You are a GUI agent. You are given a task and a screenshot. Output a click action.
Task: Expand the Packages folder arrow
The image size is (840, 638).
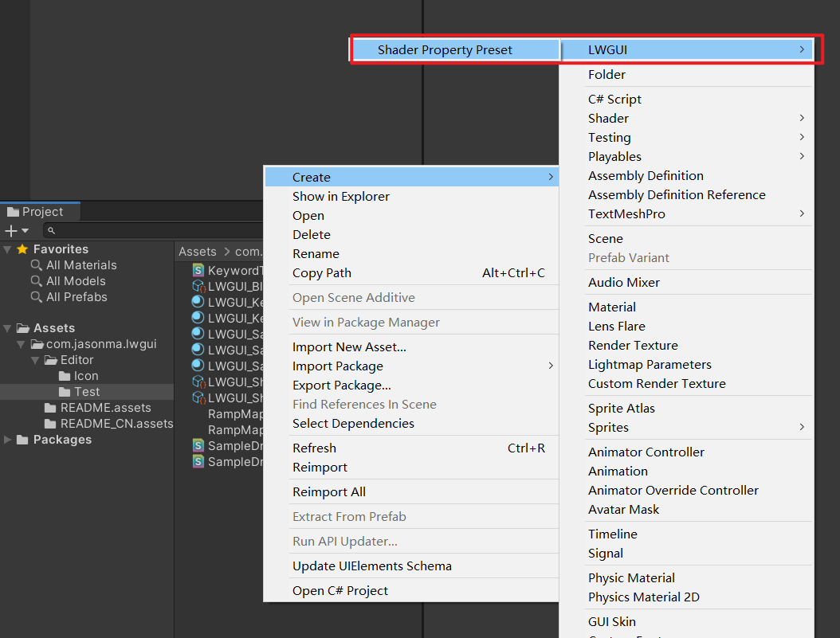[x=7, y=440]
